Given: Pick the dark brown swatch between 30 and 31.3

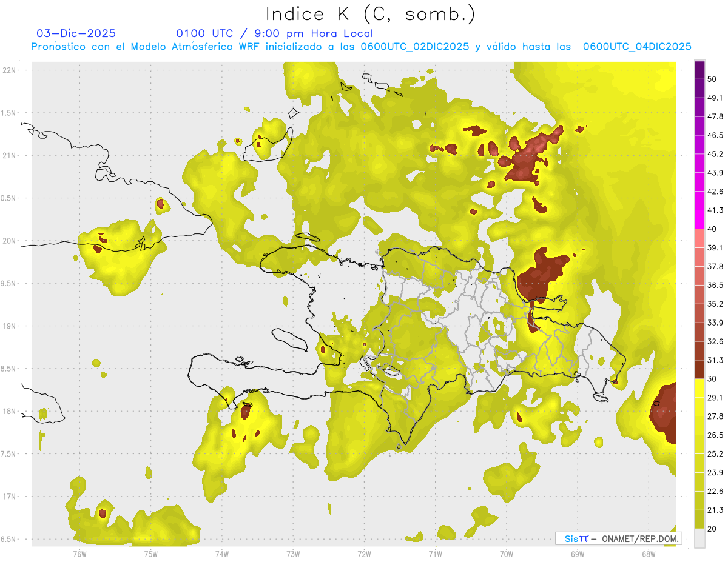Looking at the screenshot, I should click(x=699, y=369).
